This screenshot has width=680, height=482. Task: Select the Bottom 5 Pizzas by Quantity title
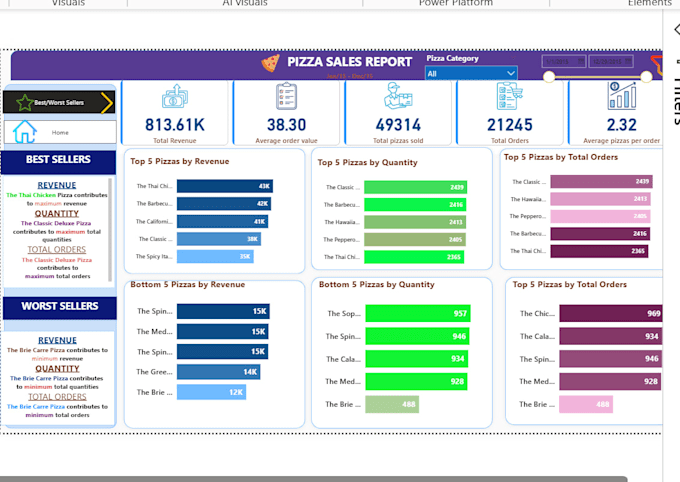tap(376, 285)
